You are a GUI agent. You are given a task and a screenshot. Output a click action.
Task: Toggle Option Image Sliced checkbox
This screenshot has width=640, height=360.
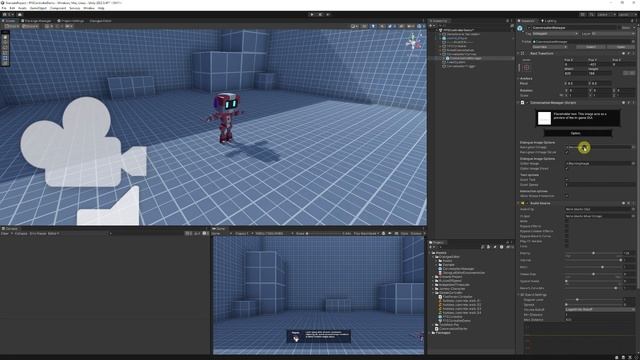pyautogui.click(x=567, y=169)
